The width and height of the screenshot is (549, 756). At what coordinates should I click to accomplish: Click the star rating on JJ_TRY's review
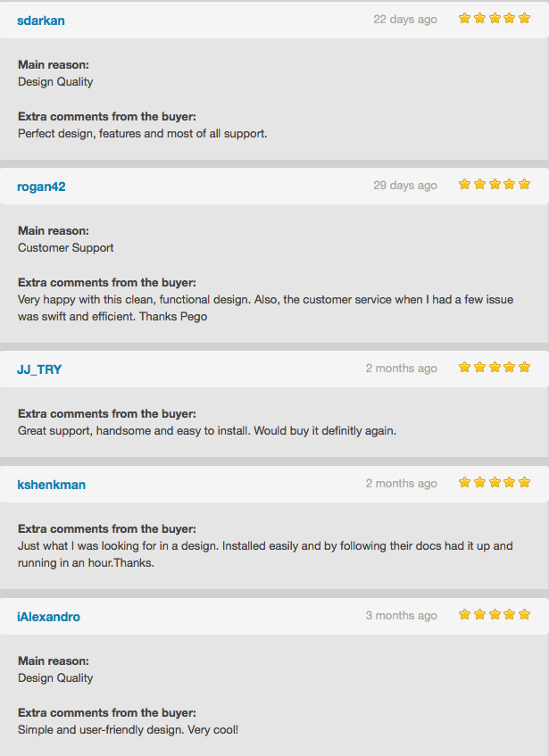click(495, 367)
